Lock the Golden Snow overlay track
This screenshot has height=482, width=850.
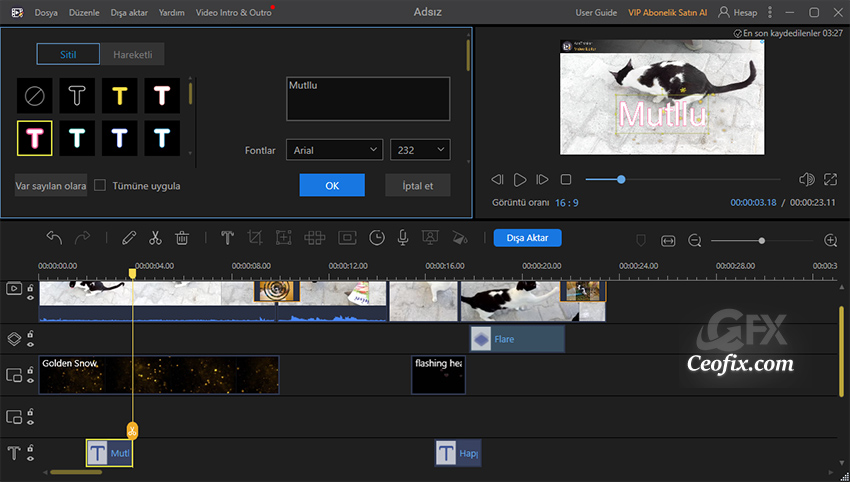[x=31, y=370]
